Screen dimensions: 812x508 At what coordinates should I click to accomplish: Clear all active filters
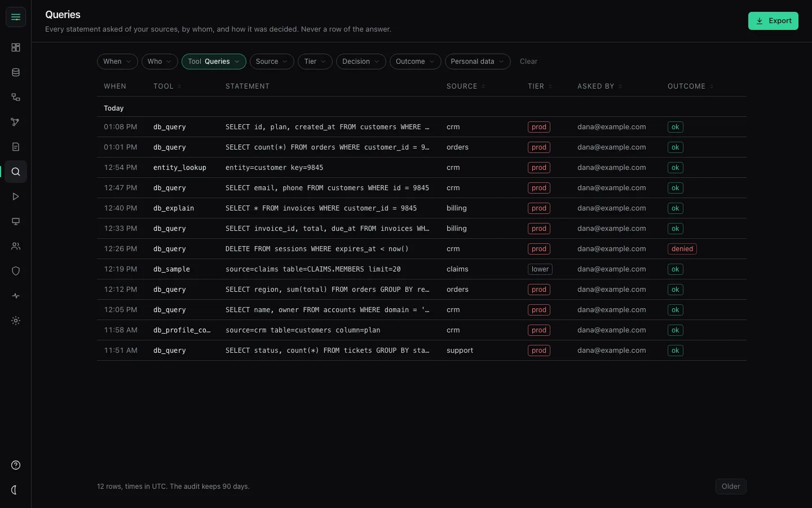(x=528, y=62)
